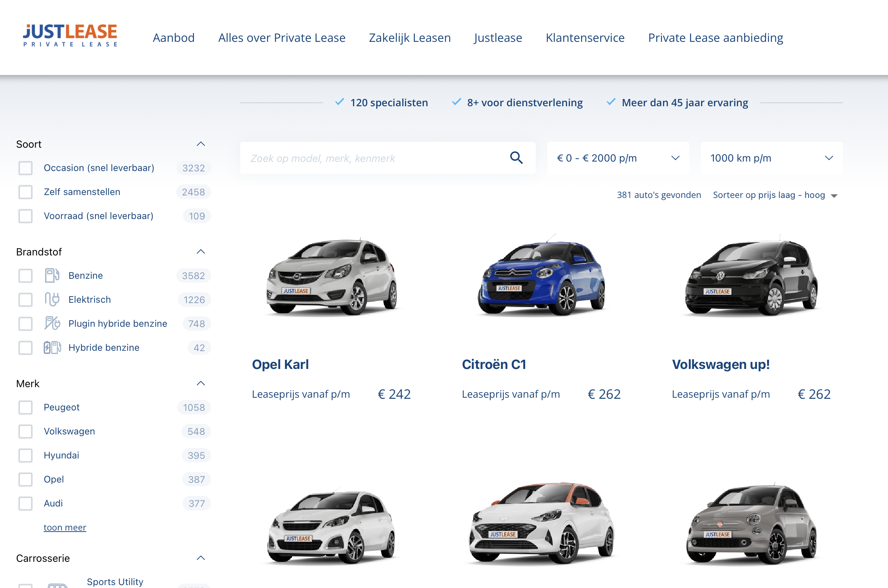Select the Hyundai brand checkbox
The width and height of the screenshot is (888, 588).
click(25, 455)
